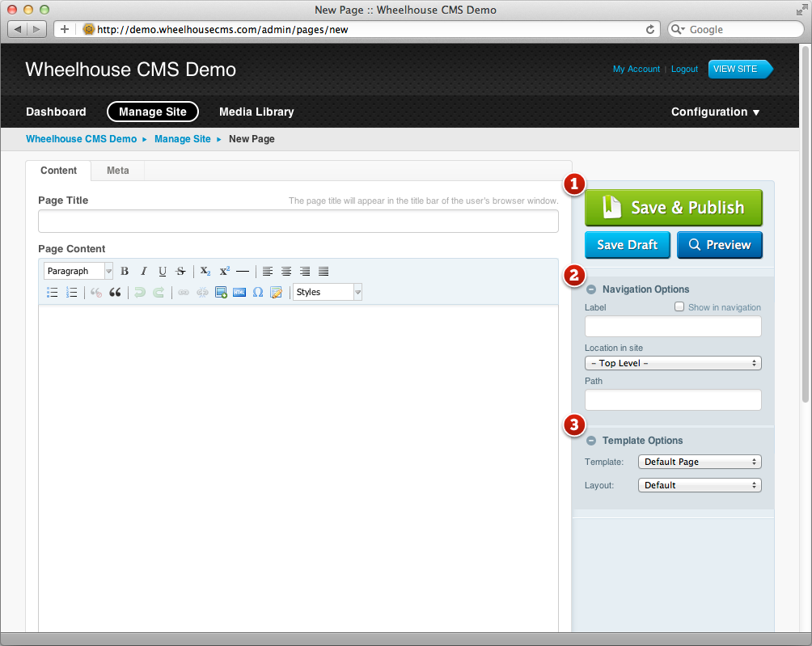Insert a special character (Omega icon)
The width and height of the screenshot is (812, 646).
[258, 293]
